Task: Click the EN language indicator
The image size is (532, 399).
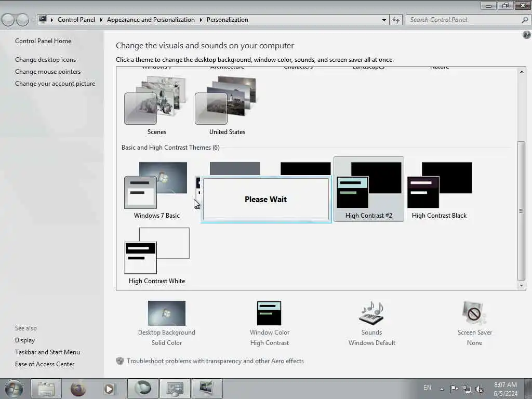Action: [x=427, y=388]
